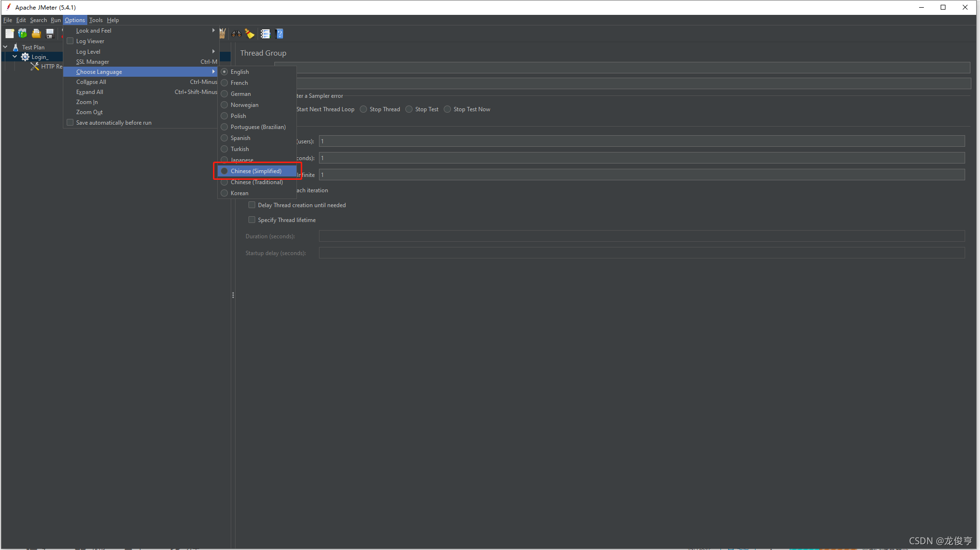
Task: Select Stop Thread radio button
Action: (x=364, y=109)
